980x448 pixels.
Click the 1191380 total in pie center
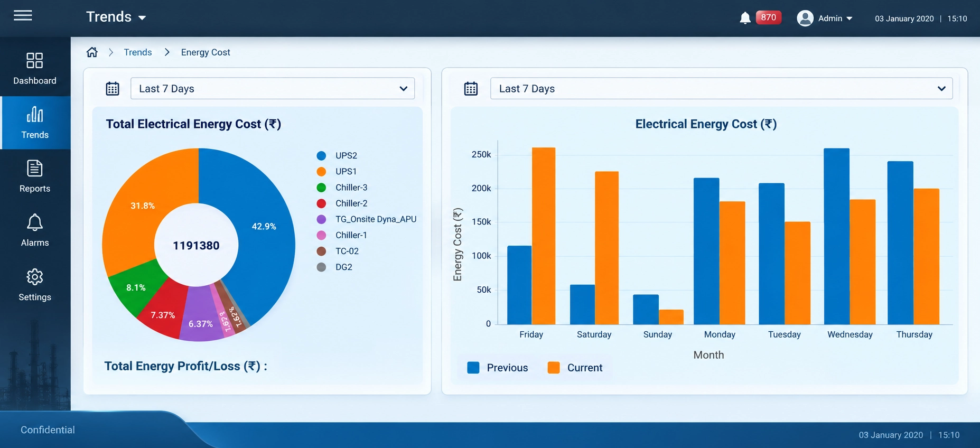click(196, 246)
